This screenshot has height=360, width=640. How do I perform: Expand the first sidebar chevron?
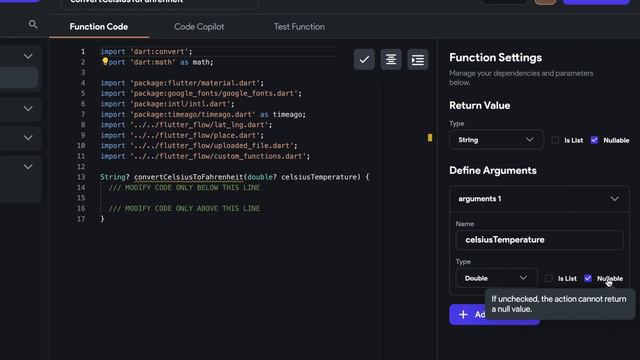pyautogui.click(x=28, y=56)
